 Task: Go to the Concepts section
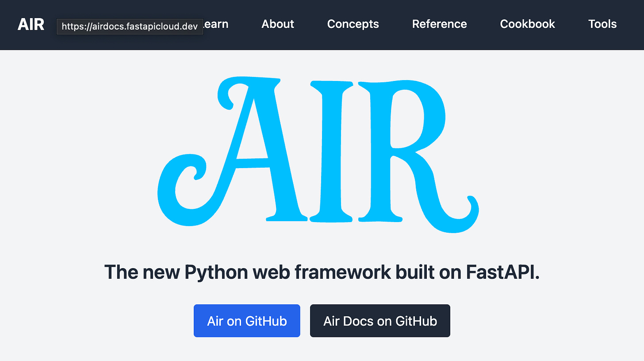pos(353,24)
